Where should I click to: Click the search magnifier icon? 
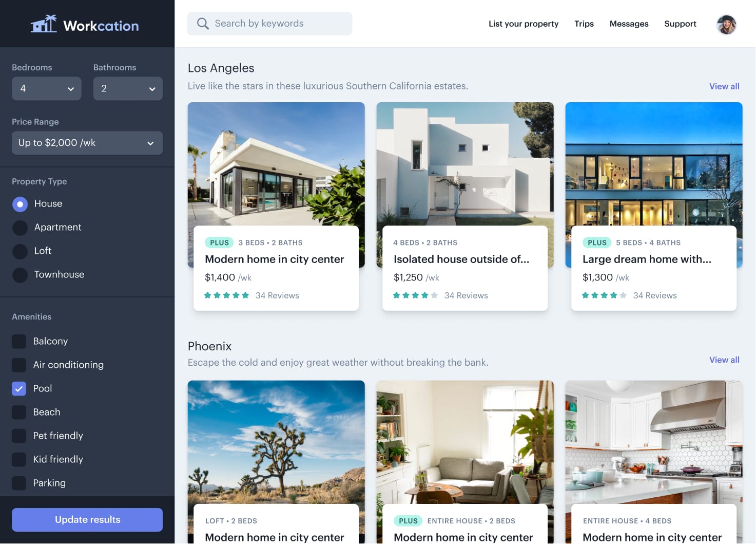tap(203, 23)
